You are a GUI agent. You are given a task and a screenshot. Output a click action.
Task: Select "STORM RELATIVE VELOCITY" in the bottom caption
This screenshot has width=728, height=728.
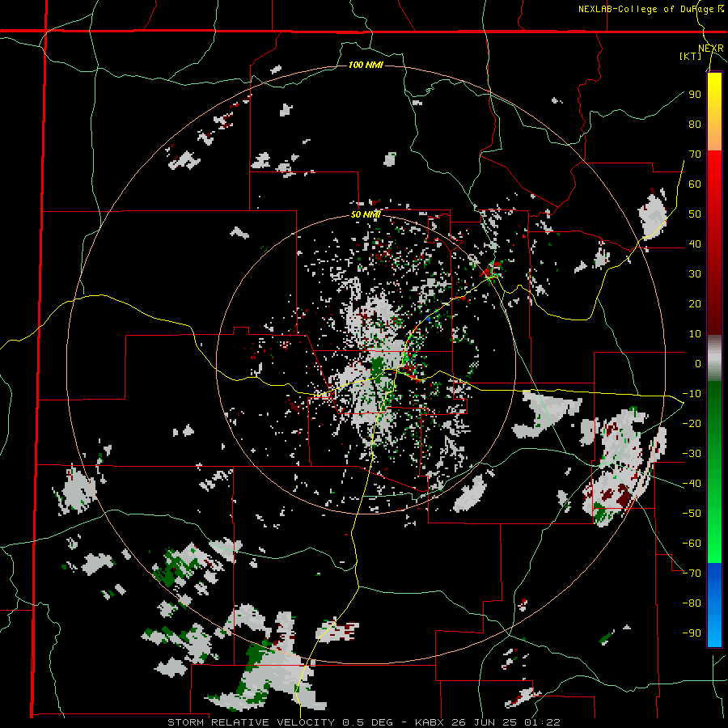[252, 722]
